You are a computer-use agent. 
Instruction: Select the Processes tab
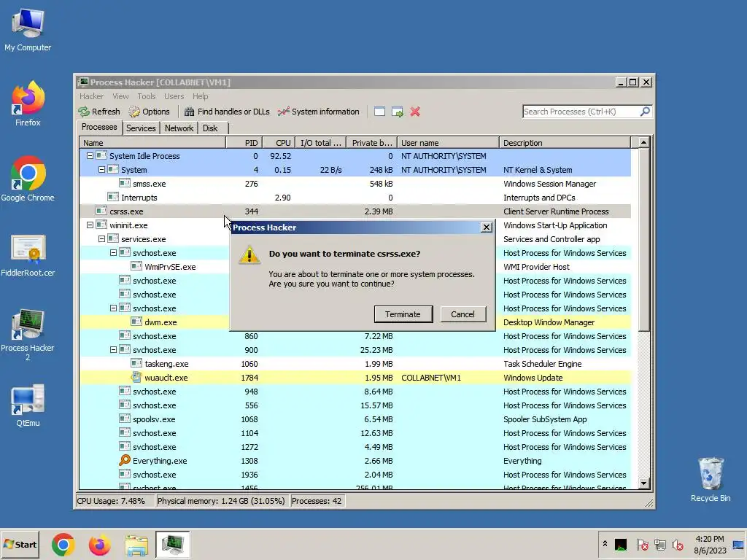(x=99, y=127)
